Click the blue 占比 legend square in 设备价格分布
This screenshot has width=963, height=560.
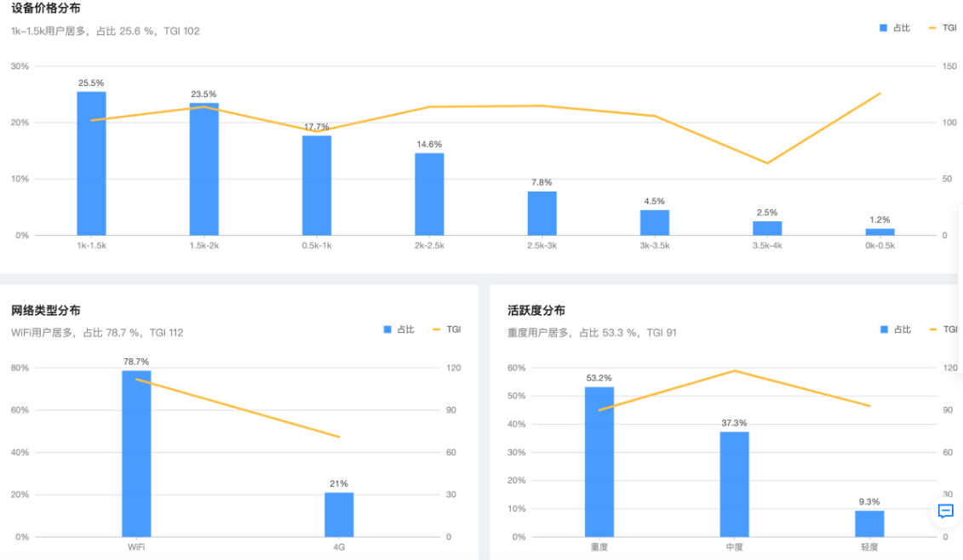click(884, 27)
